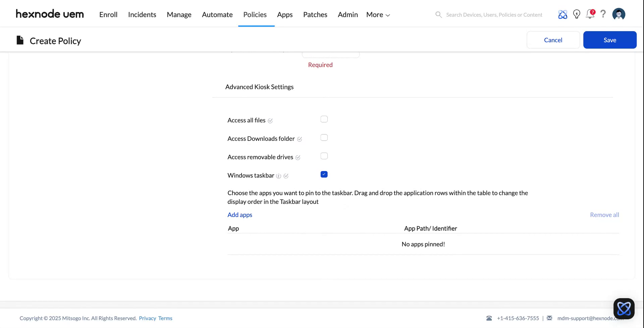Click the search magnifier icon
This screenshot has height=328, width=644.
click(438, 15)
